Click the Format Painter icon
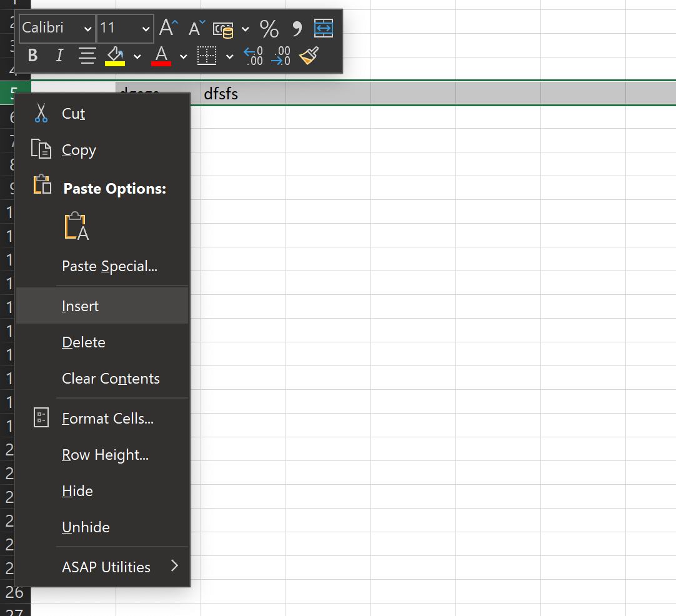Viewport: 676px width, 616px height. [308, 56]
